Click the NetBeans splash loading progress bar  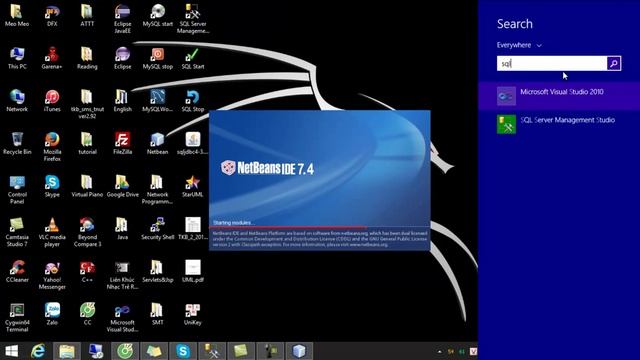(320, 227)
